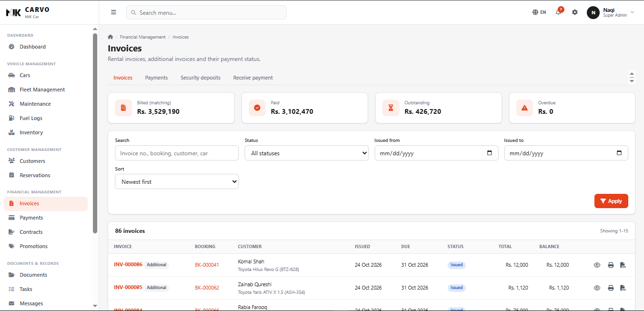
Task: Open Reservations in the sidebar
Action: [46, 175]
